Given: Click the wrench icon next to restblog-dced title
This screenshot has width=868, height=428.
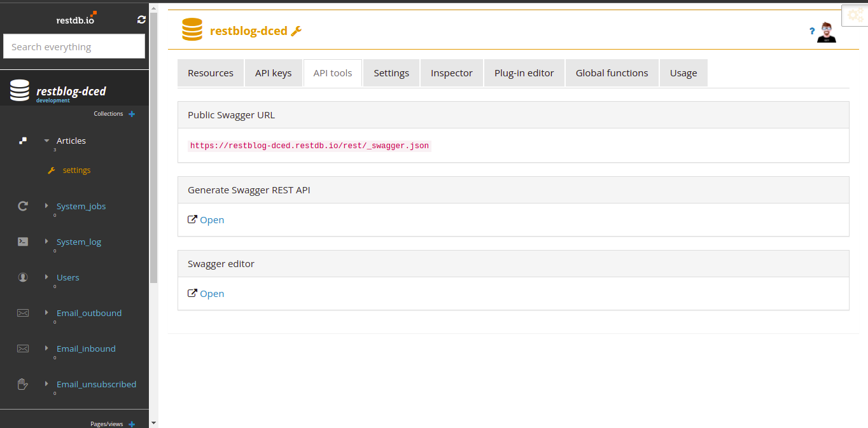Looking at the screenshot, I should pyautogui.click(x=296, y=31).
